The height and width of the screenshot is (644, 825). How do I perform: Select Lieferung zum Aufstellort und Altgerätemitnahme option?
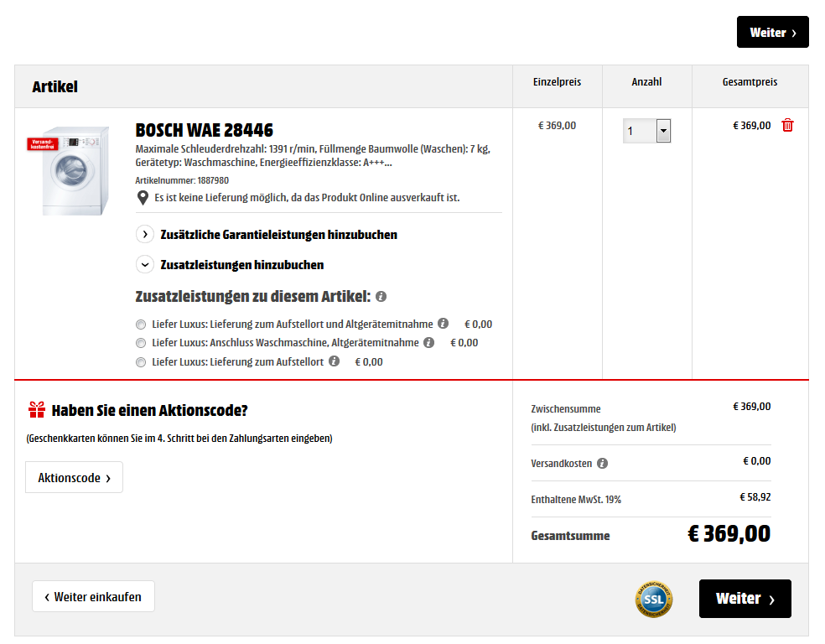click(141, 325)
